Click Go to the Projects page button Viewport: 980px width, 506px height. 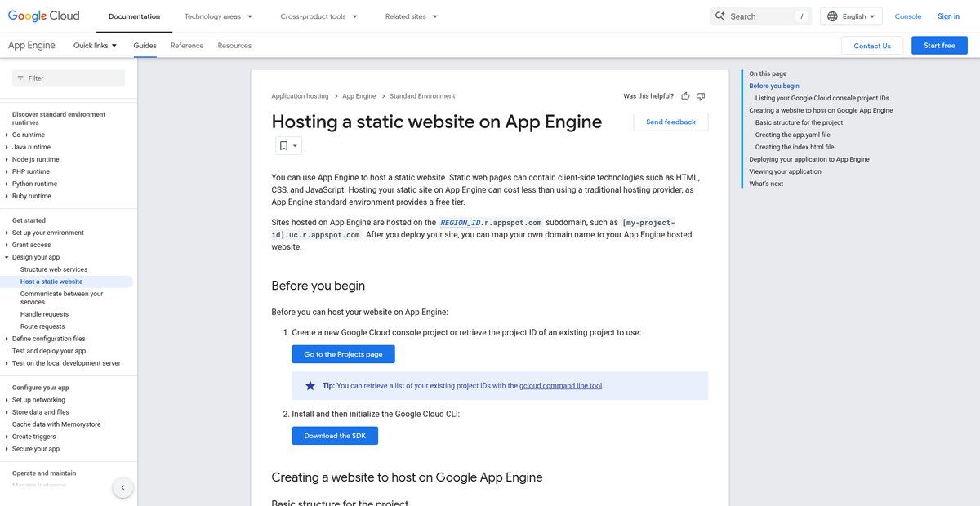pyautogui.click(x=343, y=354)
